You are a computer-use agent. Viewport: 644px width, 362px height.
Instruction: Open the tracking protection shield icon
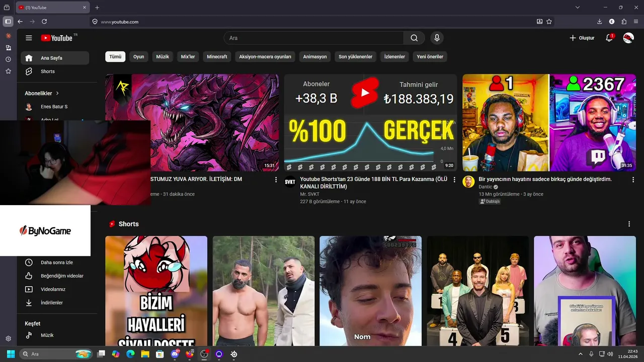[95, 22]
